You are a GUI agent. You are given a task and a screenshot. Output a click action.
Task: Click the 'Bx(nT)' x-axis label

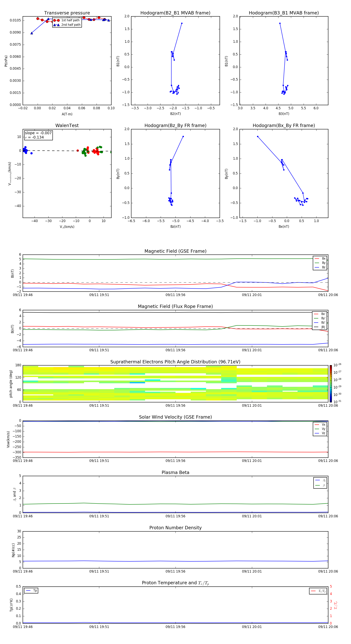click(284, 227)
